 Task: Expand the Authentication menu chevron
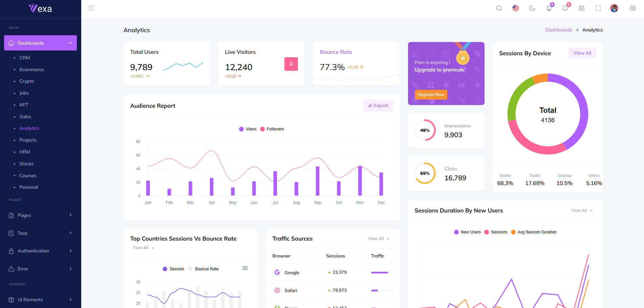pyautogui.click(x=70, y=251)
